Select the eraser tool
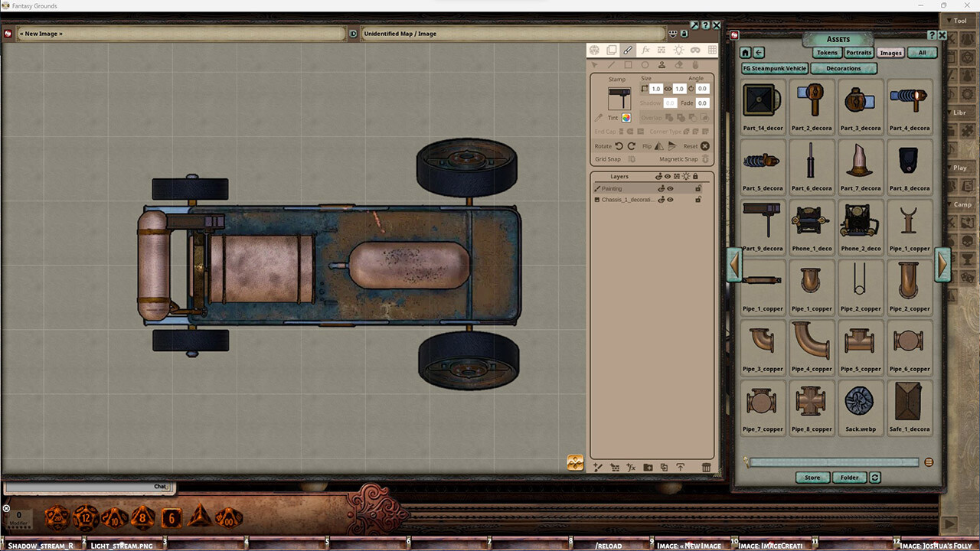 (x=678, y=65)
